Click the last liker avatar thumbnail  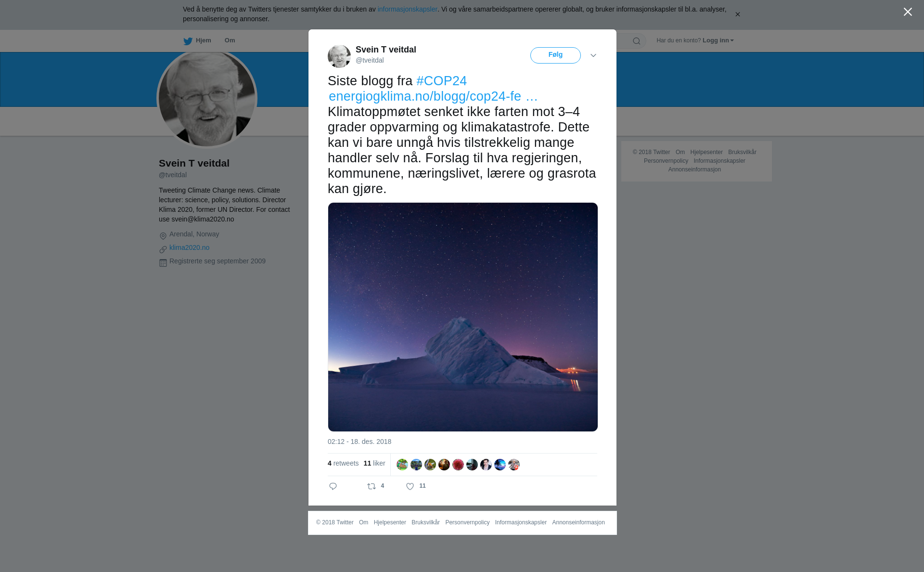[514, 465]
